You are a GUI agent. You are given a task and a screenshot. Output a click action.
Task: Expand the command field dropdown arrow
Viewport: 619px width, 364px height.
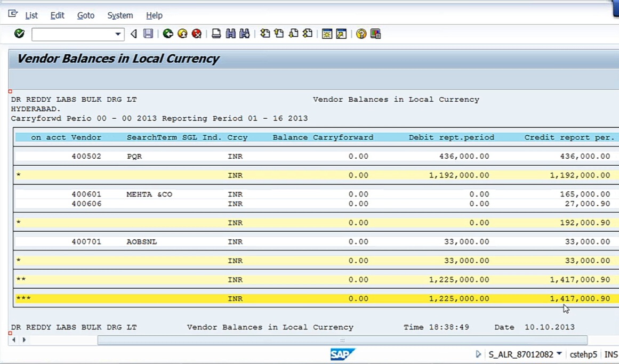[118, 34]
